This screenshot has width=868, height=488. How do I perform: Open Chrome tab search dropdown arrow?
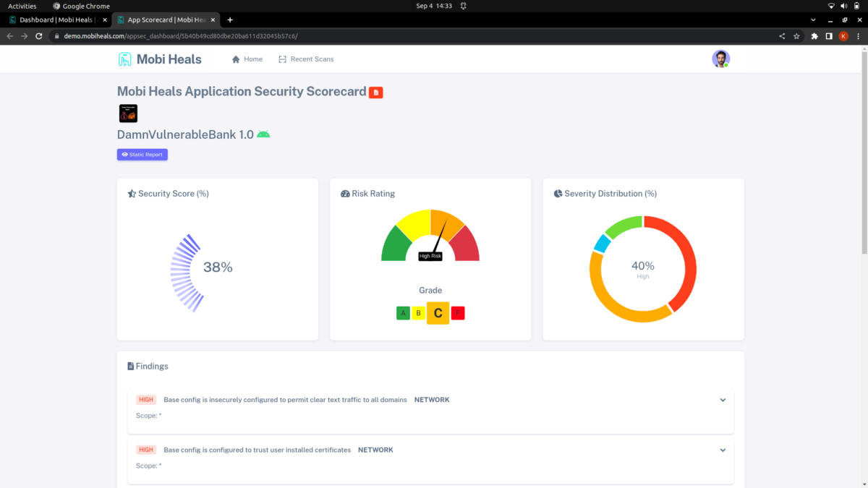pos(813,20)
